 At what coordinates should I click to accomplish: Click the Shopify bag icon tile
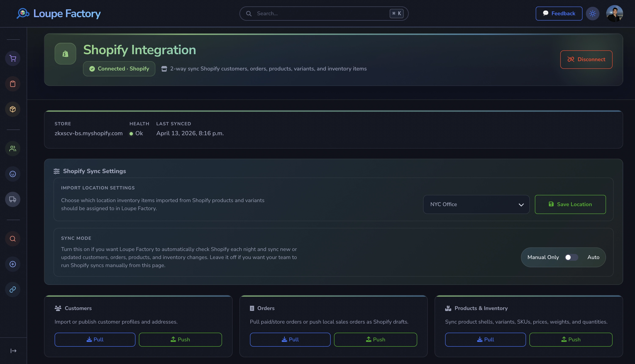point(65,54)
